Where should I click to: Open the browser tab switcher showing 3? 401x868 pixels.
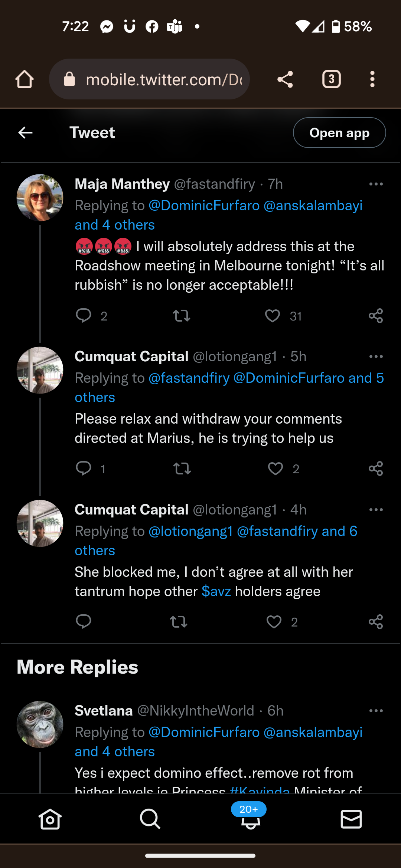point(331,79)
